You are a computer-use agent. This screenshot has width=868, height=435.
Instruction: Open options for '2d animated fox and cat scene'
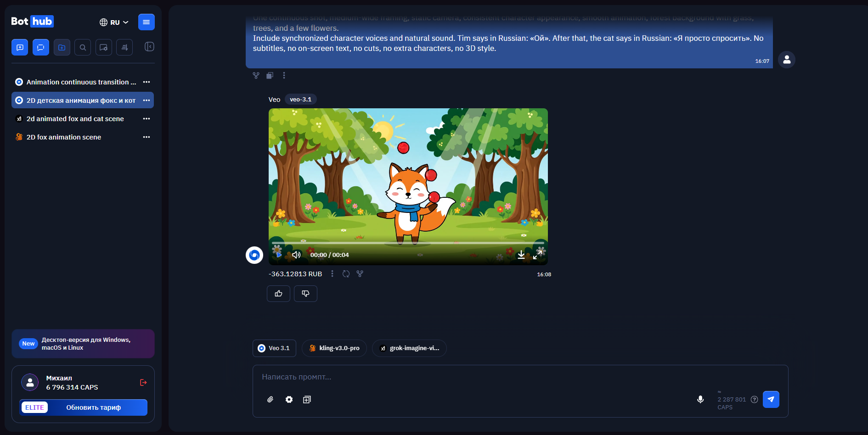point(147,119)
